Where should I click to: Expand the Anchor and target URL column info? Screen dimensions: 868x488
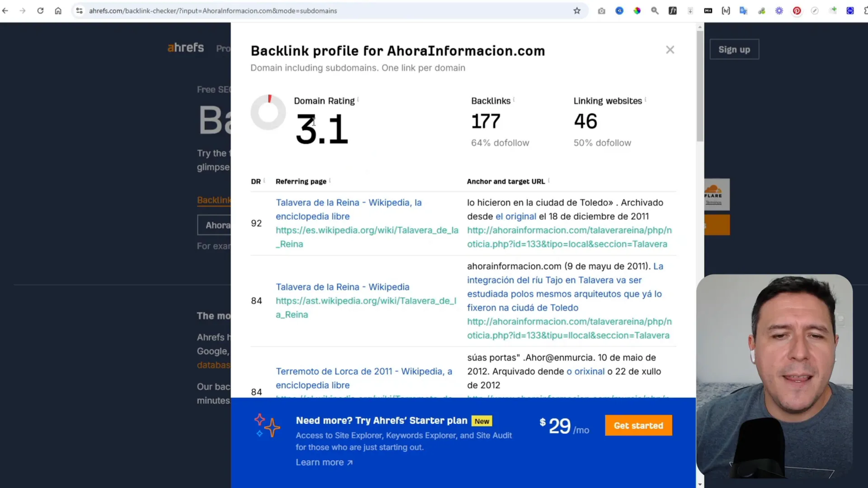pos(548,181)
